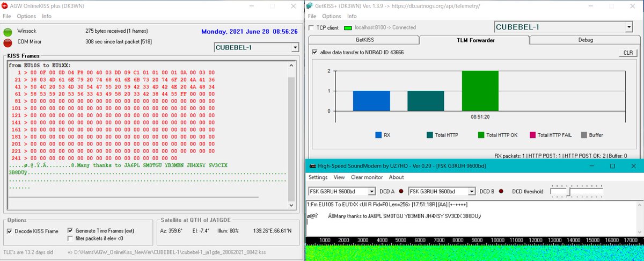Click '08:51:20' chart time label

tap(480, 115)
